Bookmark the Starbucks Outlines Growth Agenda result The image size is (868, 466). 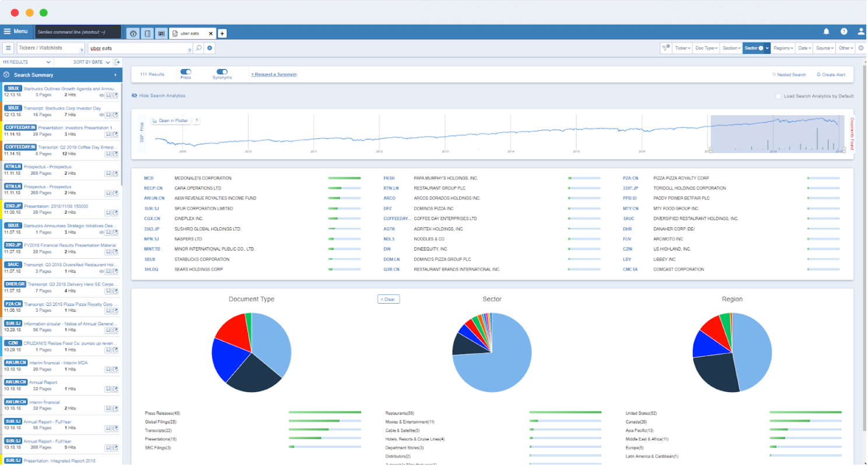point(108,95)
